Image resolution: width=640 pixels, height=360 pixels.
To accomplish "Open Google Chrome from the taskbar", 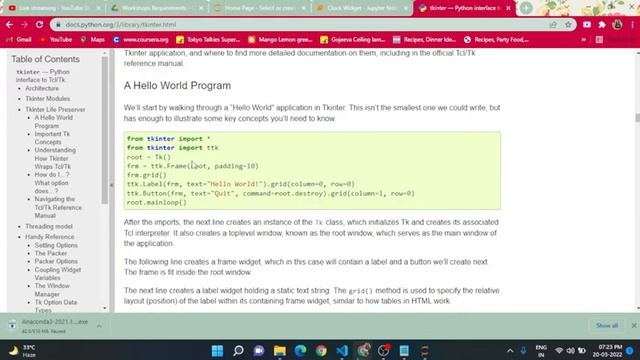I will [321, 351].
